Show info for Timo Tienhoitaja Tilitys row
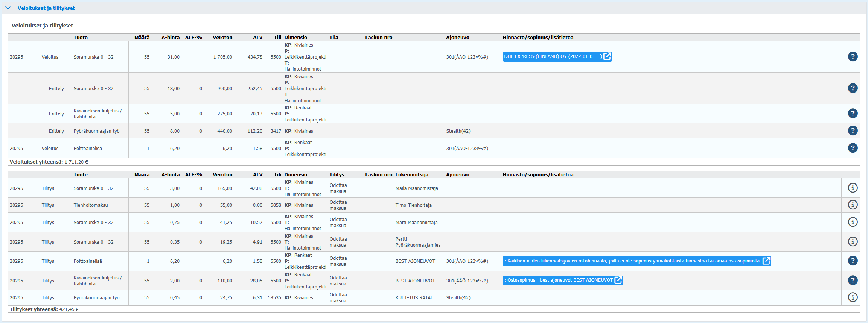Image resolution: width=868 pixels, height=323 pixels. (853, 205)
